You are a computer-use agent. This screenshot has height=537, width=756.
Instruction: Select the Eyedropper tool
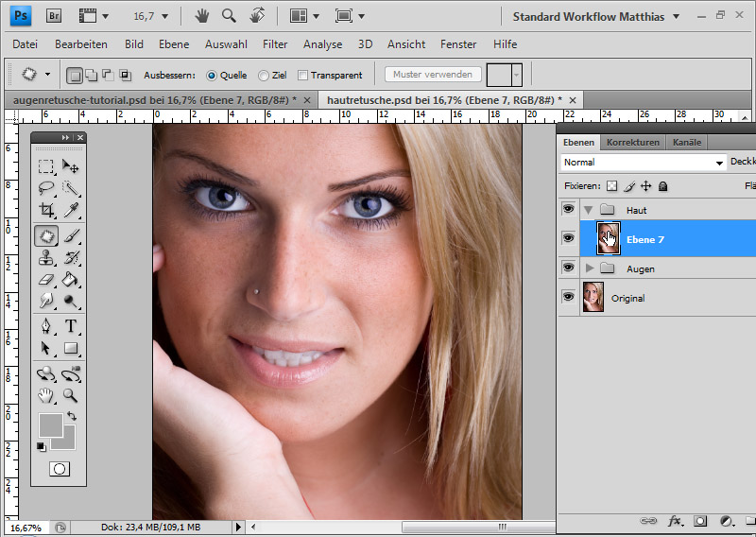coord(71,210)
